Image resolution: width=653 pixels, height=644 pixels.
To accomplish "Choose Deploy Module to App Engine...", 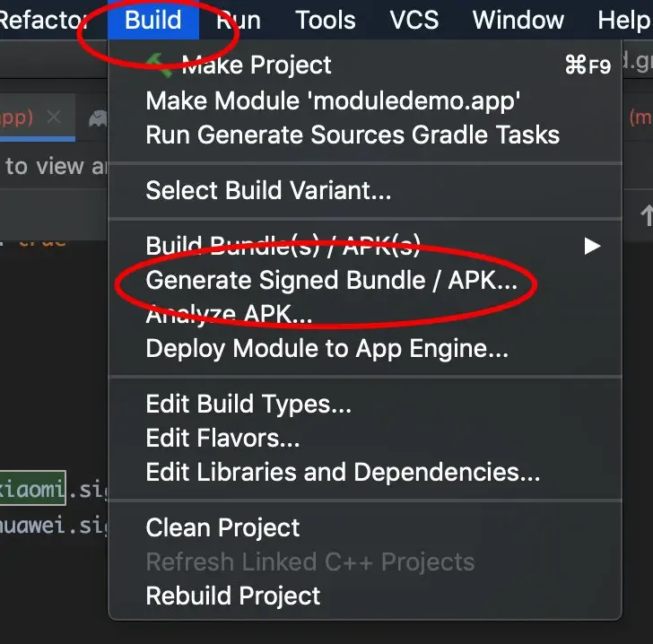I will click(x=326, y=349).
